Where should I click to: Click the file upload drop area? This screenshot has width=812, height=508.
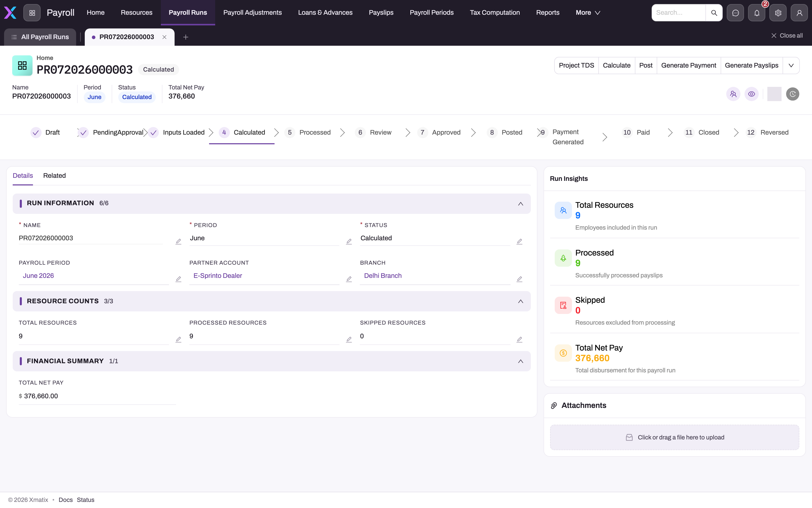coord(674,437)
